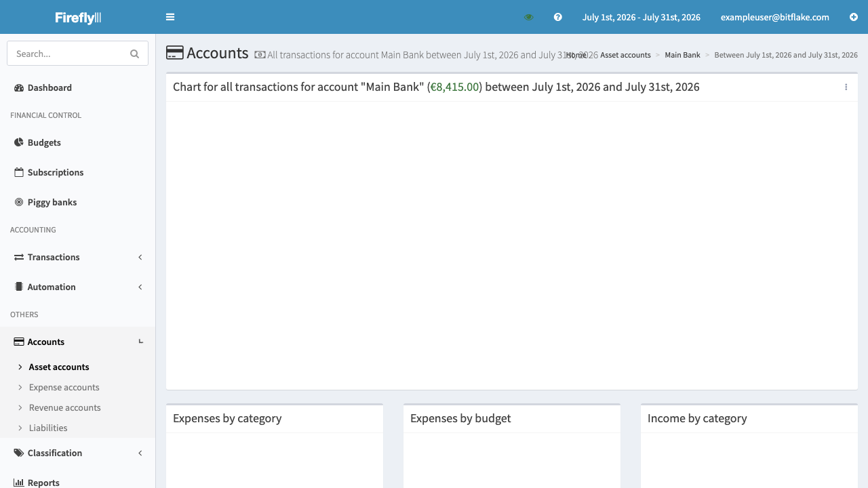868x488 pixels.
Task: Click Asset accounts breadcrumb link
Action: 625,55
